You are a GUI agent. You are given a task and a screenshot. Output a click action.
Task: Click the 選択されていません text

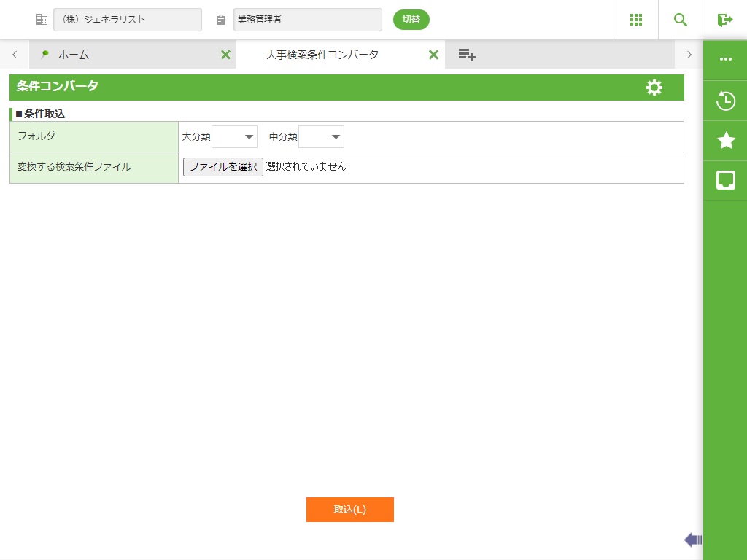pyautogui.click(x=306, y=167)
